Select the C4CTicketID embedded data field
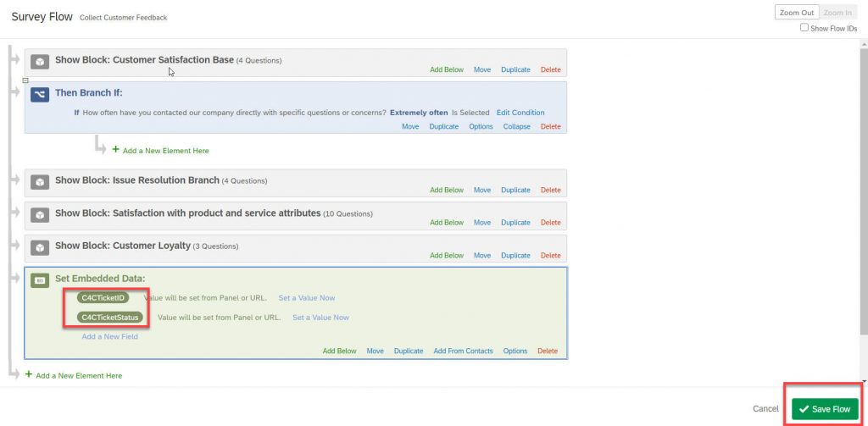Viewport: 868px width, 426px height. pyautogui.click(x=103, y=297)
